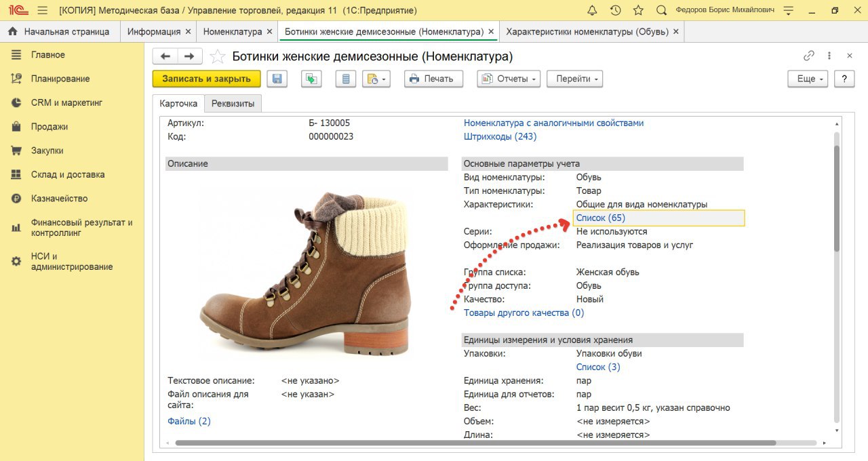Open favorites star in title bar
Viewport: 868px width, 461px height.
(638, 10)
